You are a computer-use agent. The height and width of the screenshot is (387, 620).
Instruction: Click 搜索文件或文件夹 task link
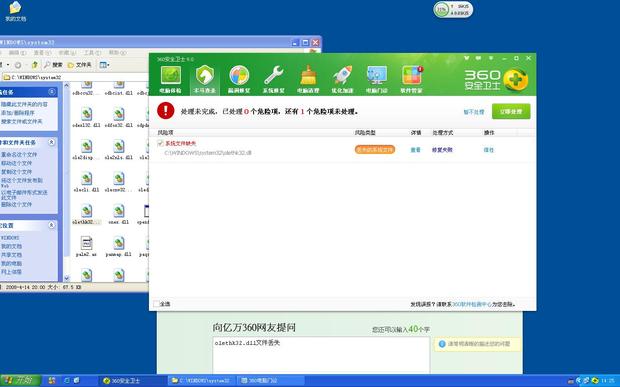pyautogui.click(x=21, y=121)
